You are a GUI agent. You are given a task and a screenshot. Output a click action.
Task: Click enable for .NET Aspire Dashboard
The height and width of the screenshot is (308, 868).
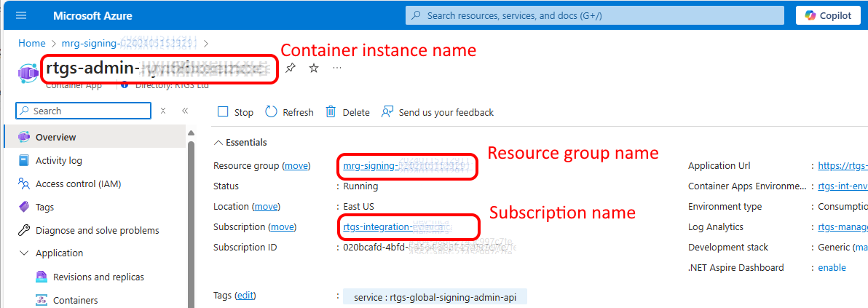pos(832,267)
